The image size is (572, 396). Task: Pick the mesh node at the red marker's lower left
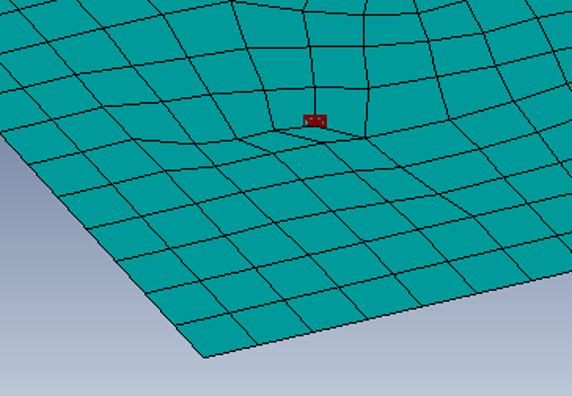point(274,130)
